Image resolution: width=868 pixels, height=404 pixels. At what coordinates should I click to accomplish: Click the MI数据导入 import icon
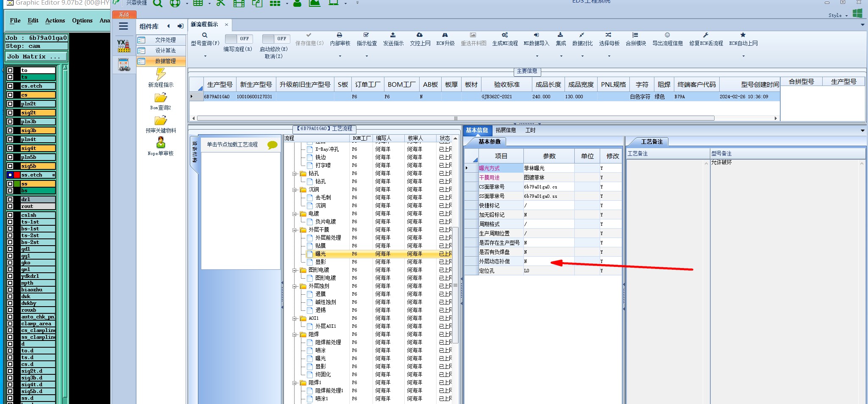[x=536, y=35]
